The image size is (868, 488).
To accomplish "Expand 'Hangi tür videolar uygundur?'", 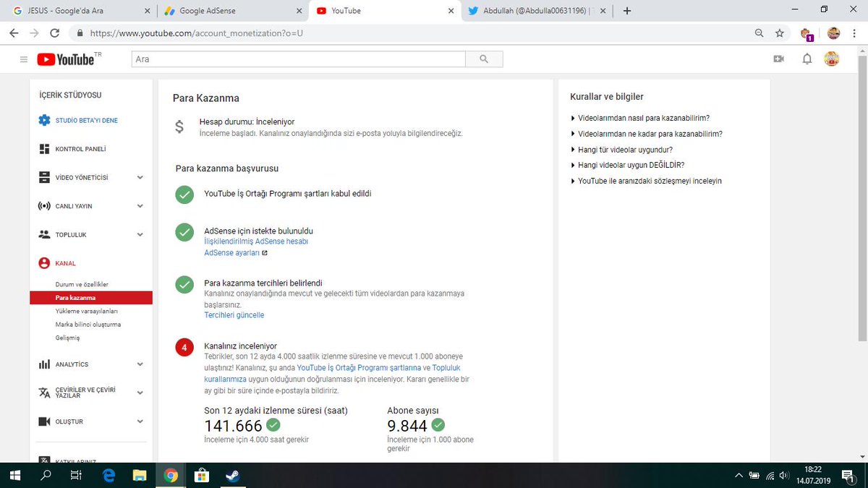I will pos(621,150).
